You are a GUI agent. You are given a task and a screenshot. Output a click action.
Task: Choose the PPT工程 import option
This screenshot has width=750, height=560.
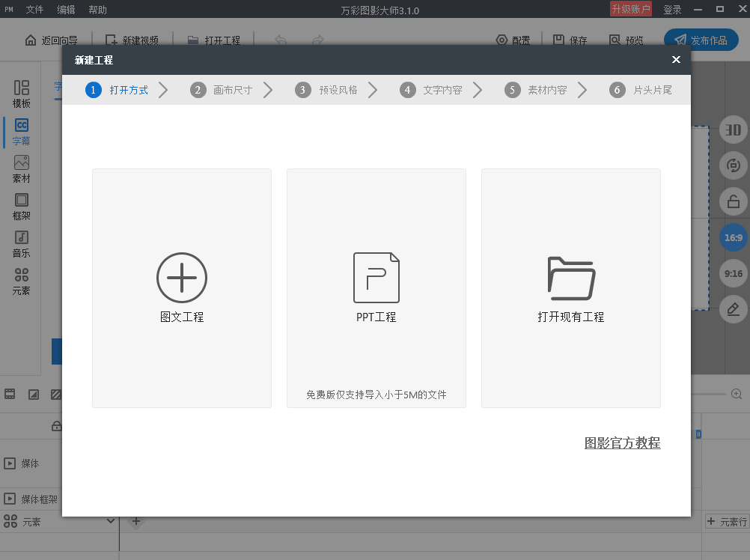(x=376, y=288)
